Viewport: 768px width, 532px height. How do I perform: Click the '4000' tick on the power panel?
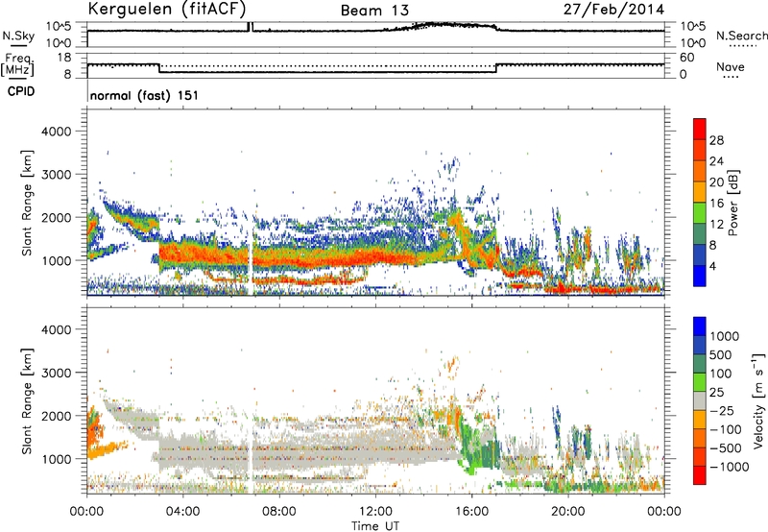[x=57, y=132]
